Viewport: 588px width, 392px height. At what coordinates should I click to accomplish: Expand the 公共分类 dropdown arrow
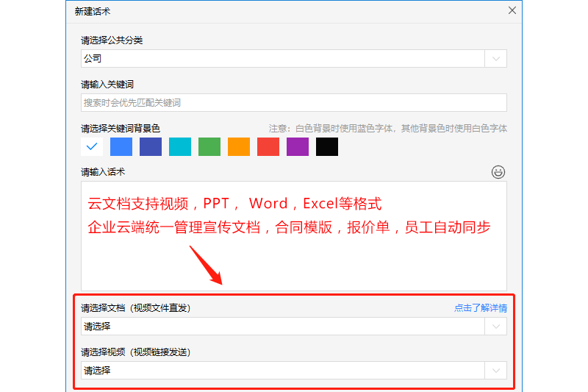(496, 59)
